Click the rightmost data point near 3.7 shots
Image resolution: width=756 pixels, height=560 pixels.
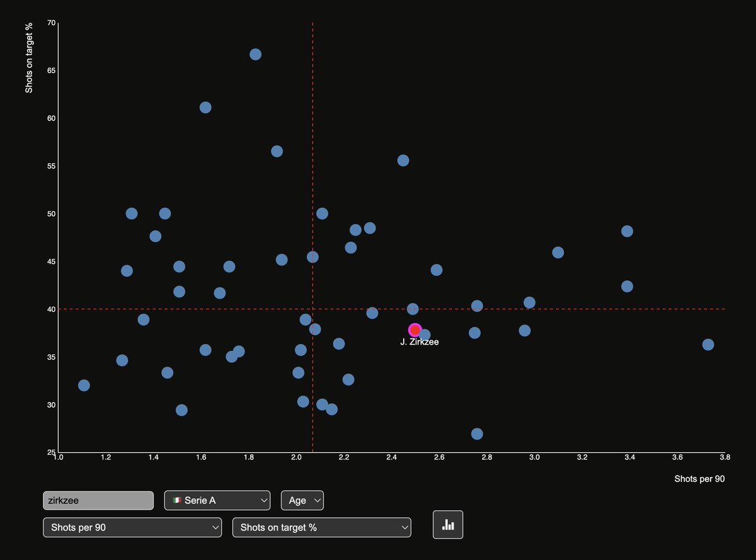[708, 345]
